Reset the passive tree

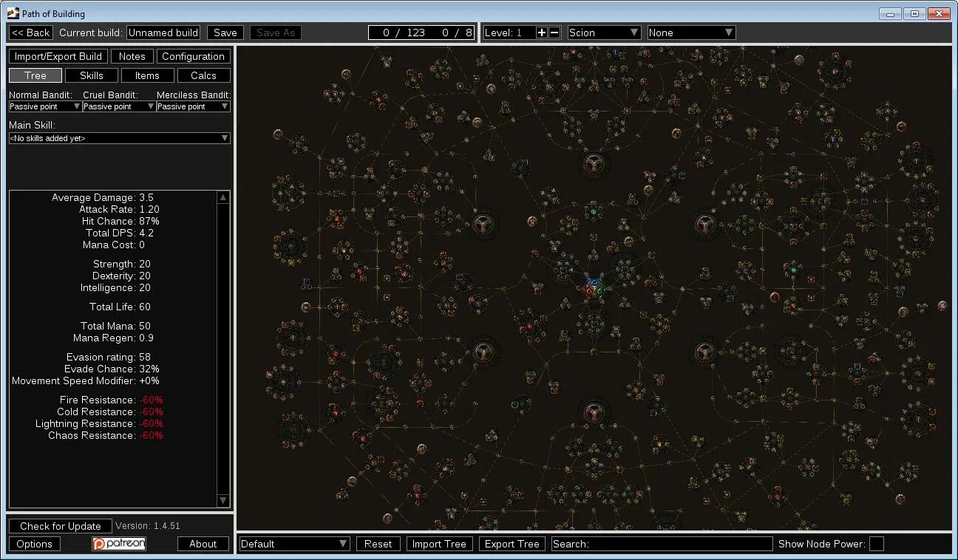click(x=378, y=544)
